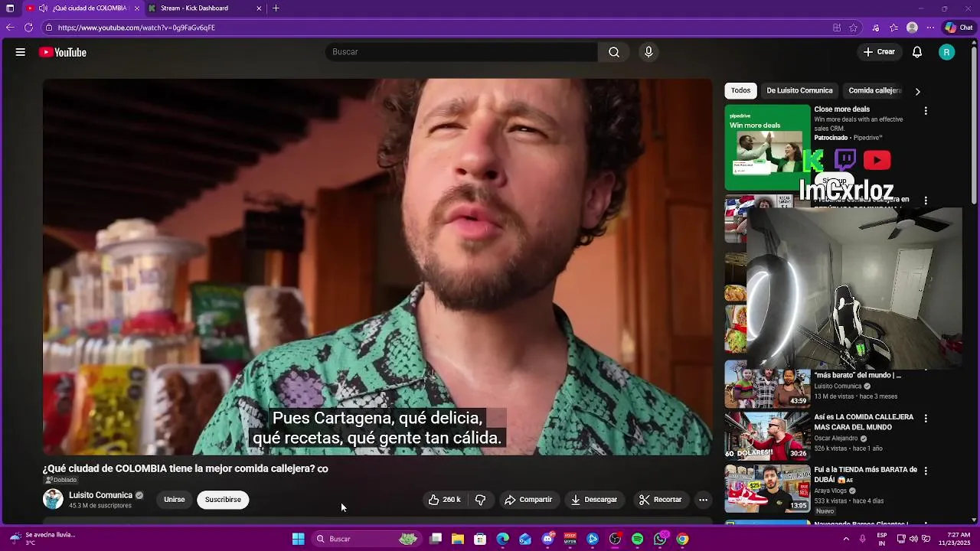980x551 pixels.
Task: Go to the YouTube home logo
Action: click(63, 52)
